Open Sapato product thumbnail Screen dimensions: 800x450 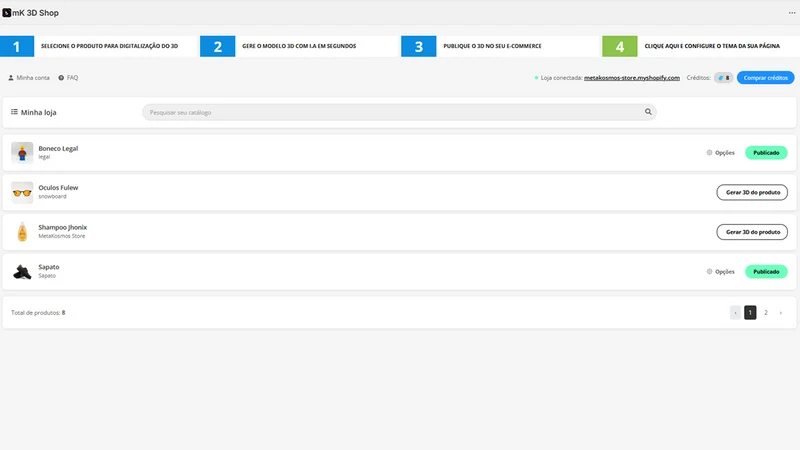click(x=22, y=271)
